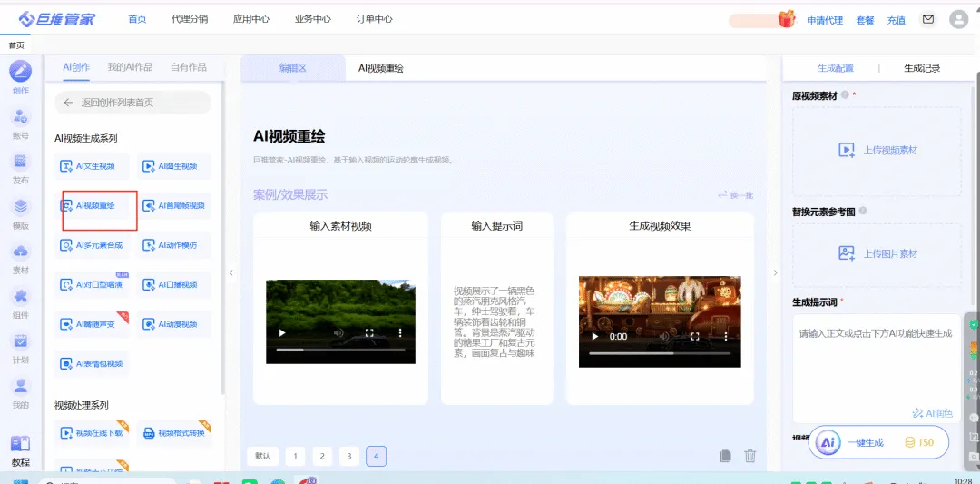Open 应用中心 in the top navigation
980x484 pixels.
pyautogui.click(x=250, y=19)
